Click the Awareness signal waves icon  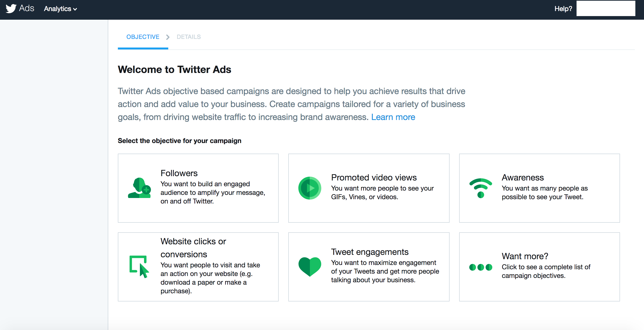[x=481, y=188]
